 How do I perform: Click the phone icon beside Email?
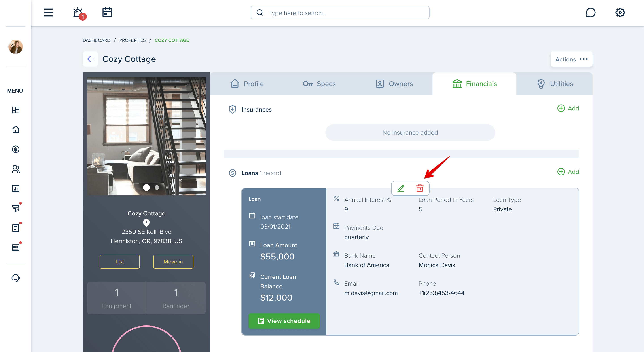[x=336, y=282]
